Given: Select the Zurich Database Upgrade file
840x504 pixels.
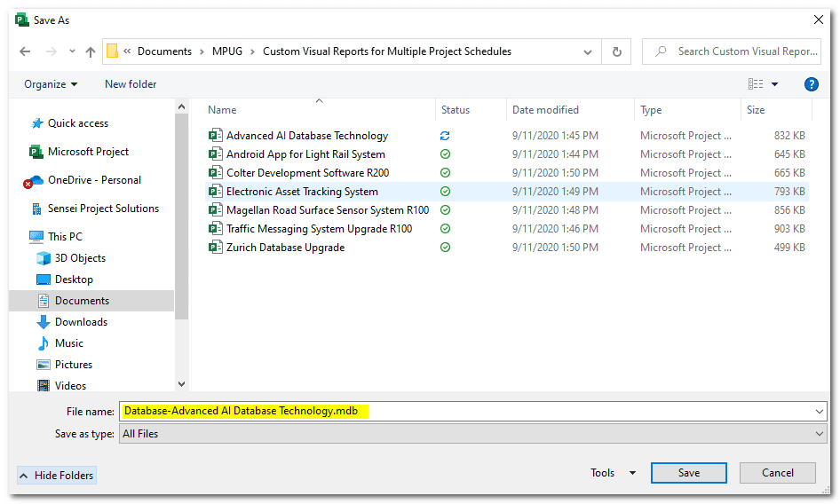Looking at the screenshot, I should coord(286,248).
